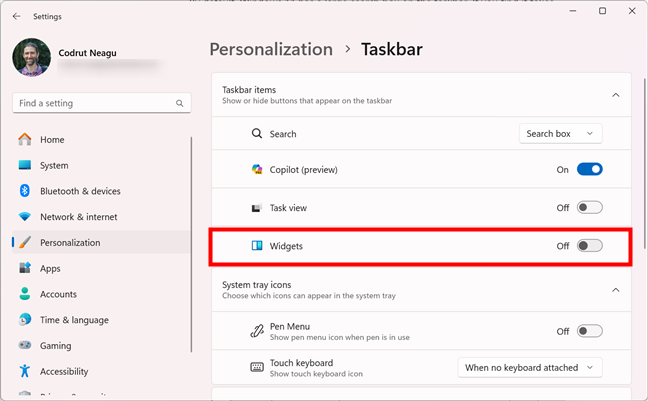648x401 pixels.
Task: Turn on the Pen Menu toggle
Action: point(590,331)
